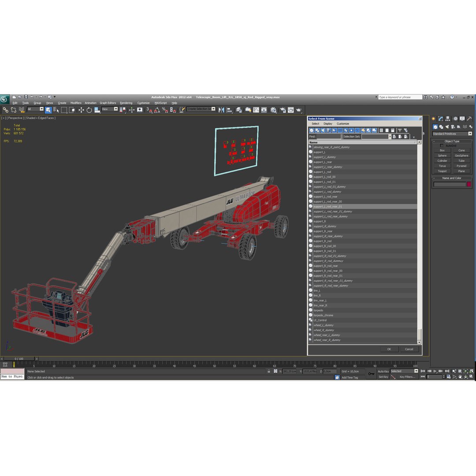Open the Select by Name tool
Screen dimensions: 476x476
coord(56,110)
